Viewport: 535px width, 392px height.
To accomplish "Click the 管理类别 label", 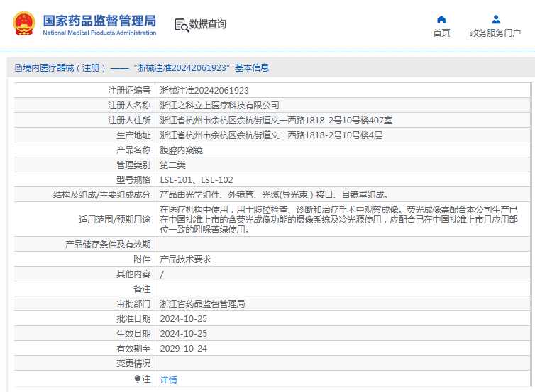I will click(133, 165).
